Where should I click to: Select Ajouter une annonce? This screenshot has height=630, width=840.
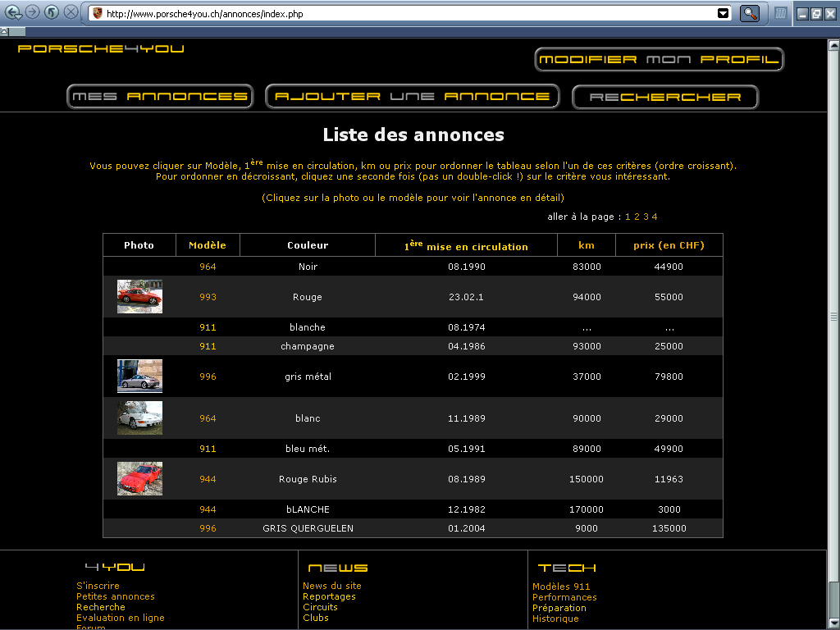coord(412,97)
